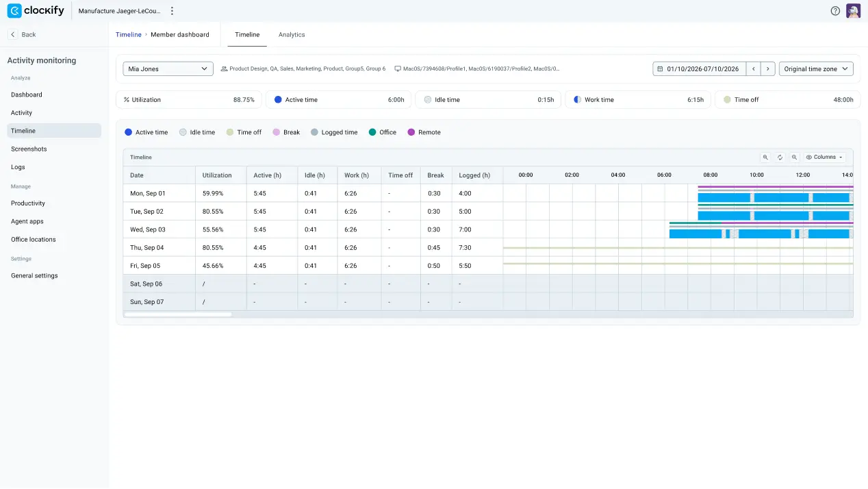
Task: Click the Timeline breadcrumb link
Action: tap(129, 34)
